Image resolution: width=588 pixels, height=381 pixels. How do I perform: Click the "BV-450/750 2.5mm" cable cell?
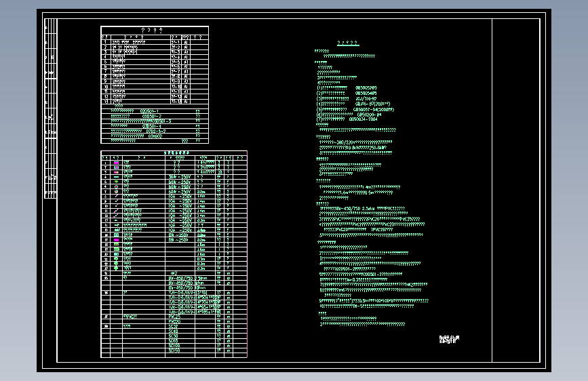[187, 278]
